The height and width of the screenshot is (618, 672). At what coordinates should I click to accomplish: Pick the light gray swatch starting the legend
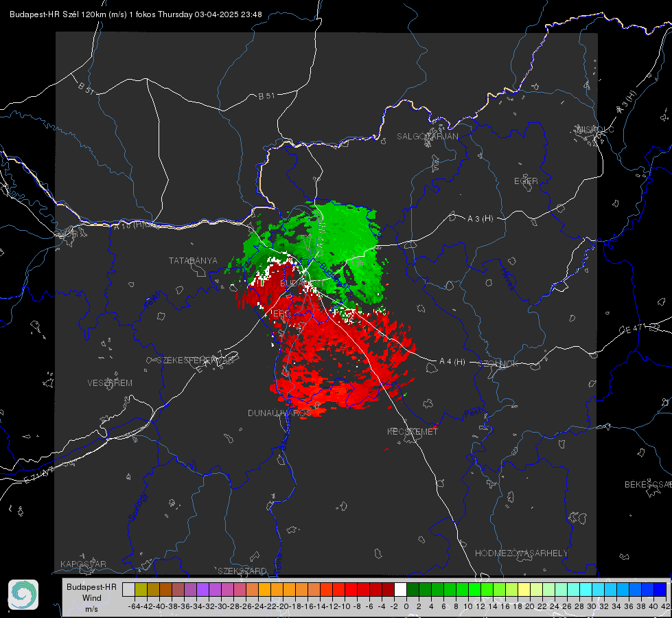coord(128,589)
